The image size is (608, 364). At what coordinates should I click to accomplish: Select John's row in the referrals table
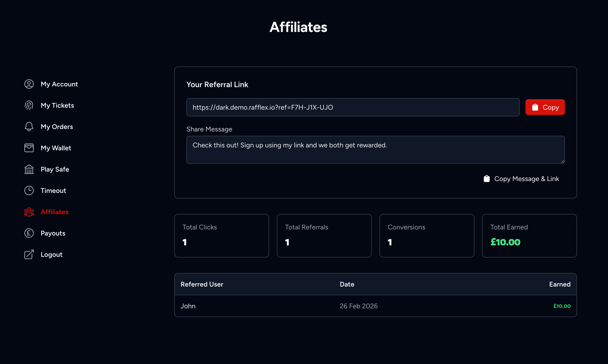[375, 306]
